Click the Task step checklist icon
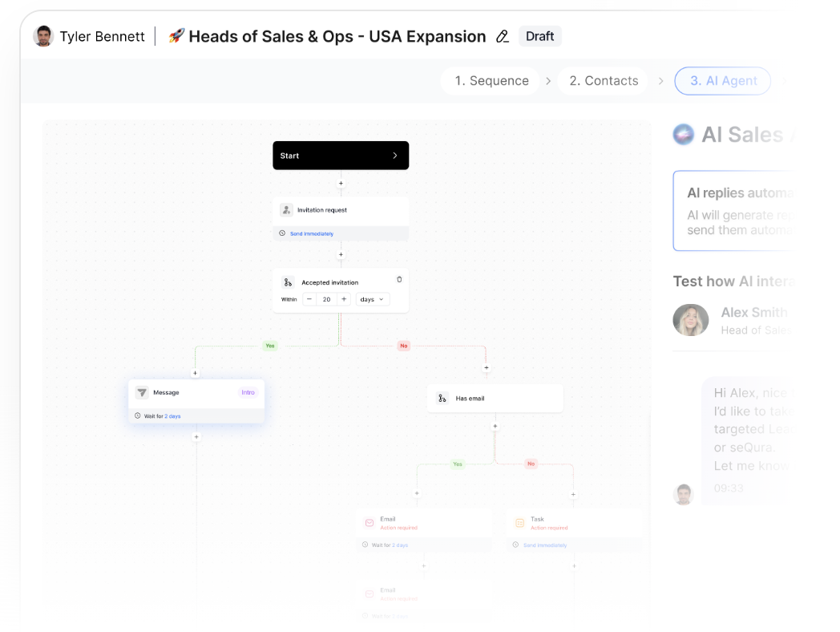Screen dimensions: 840x632 pos(519,523)
